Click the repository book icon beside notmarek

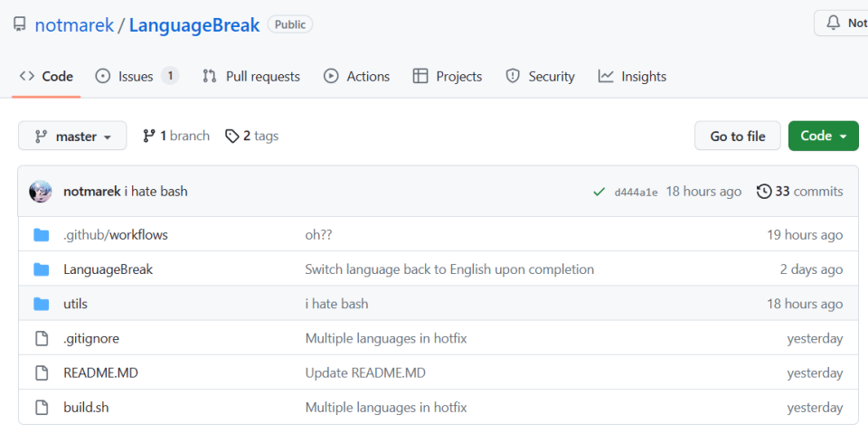pos(19,24)
